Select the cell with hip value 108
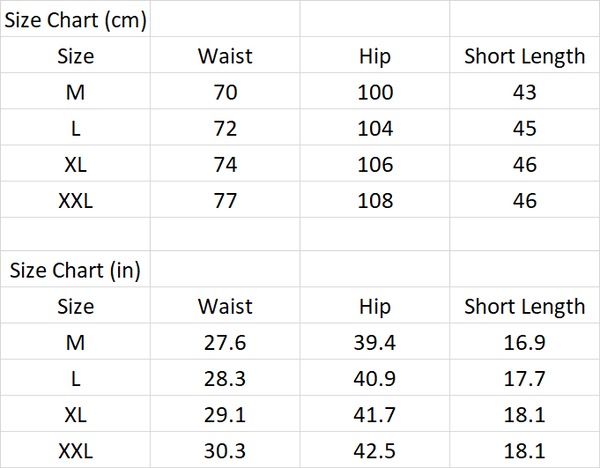The width and height of the screenshot is (600, 468). (375, 199)
